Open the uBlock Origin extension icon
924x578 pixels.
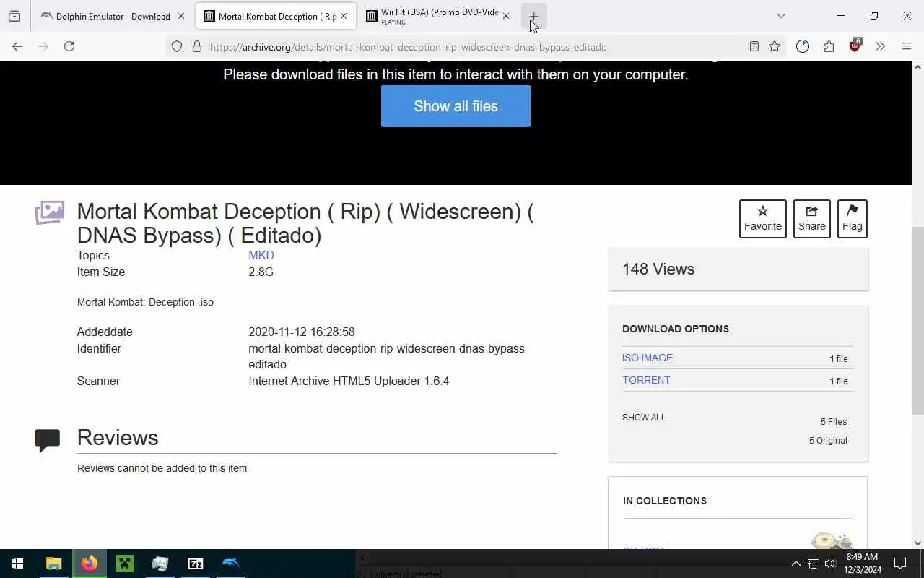(x=855, y=46)
